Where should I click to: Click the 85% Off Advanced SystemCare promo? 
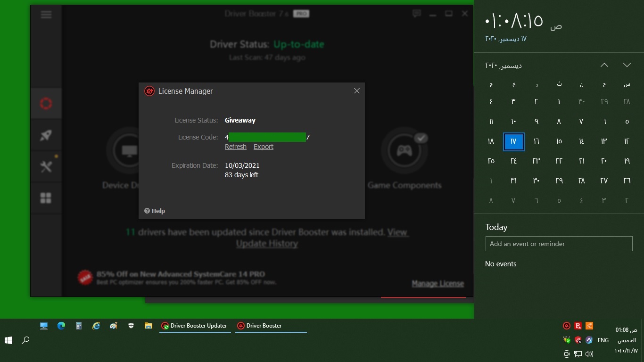(186, 278)
